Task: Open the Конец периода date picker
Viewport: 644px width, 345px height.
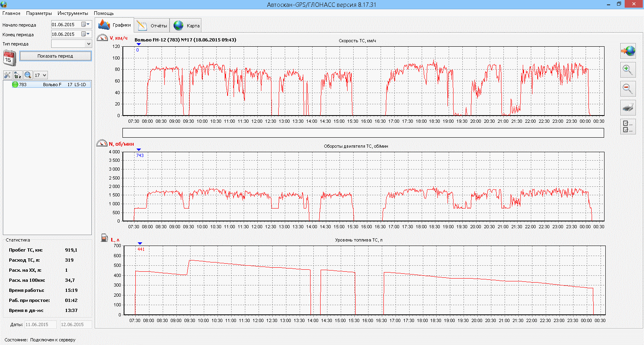Action: [86, 34]
